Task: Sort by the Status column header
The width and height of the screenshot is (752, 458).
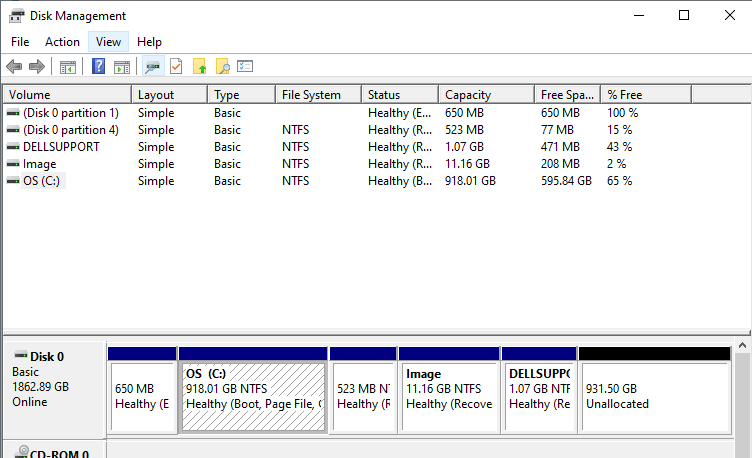Action: click(x=400, y=94)
